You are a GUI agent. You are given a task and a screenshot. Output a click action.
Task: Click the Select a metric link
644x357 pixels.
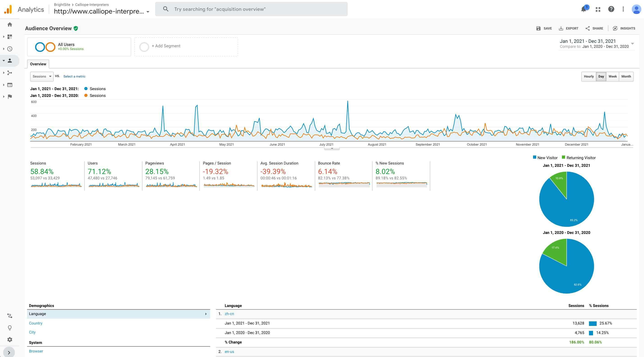tap(74, 76)
